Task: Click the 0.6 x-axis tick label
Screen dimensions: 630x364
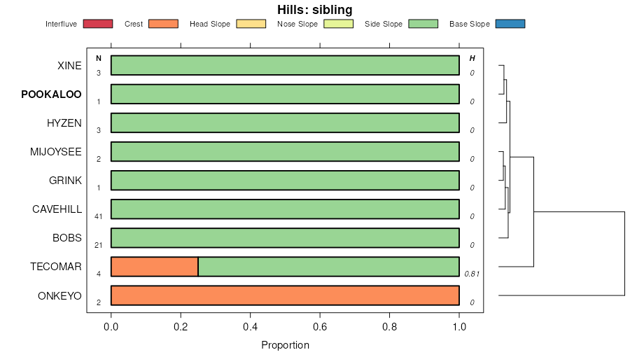Action: pyautogui.click(x=320, y=326)
